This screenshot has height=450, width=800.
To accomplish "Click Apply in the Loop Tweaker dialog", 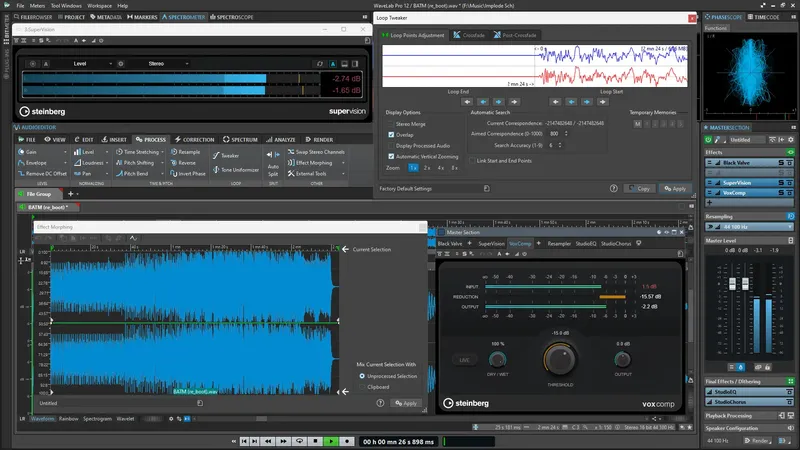I will point(675,188).
